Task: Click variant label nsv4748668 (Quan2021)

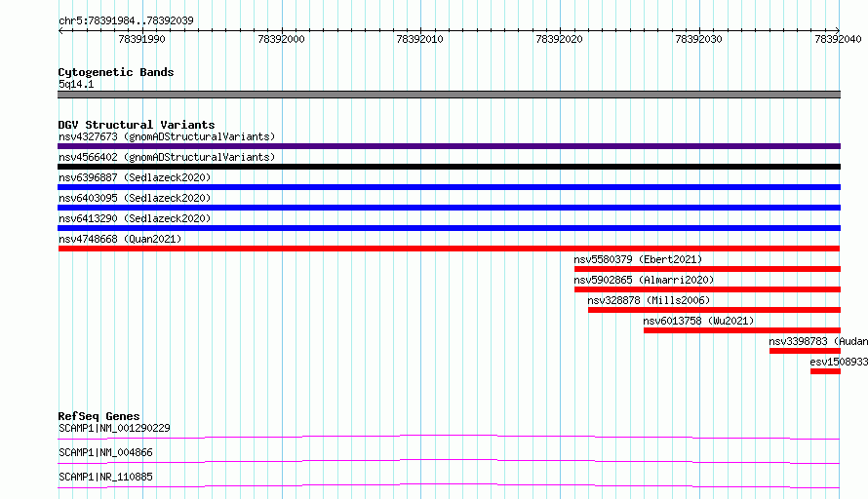Action: point(120,239)
